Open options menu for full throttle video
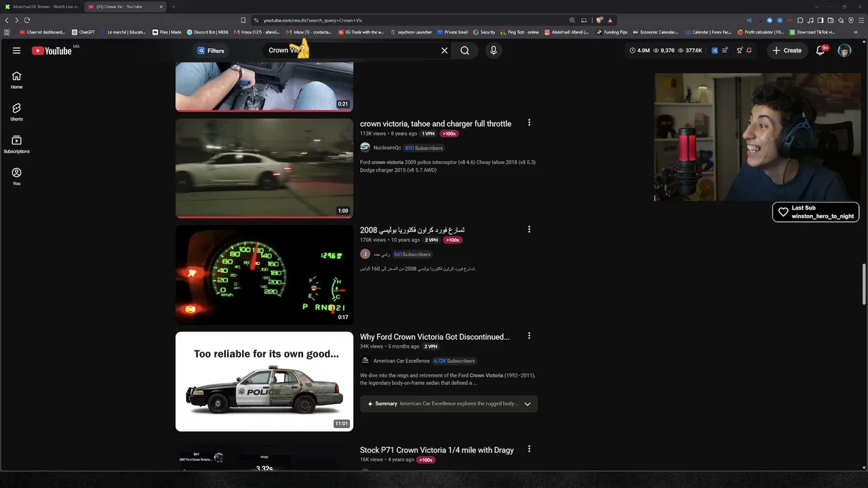 pos(529,123)
